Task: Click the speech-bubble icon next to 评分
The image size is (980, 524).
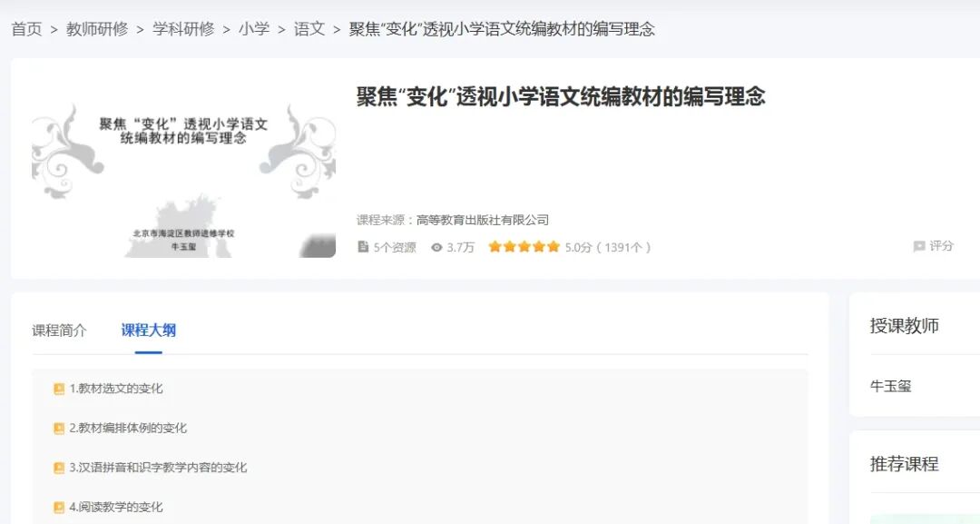Action: click(919, 246)
